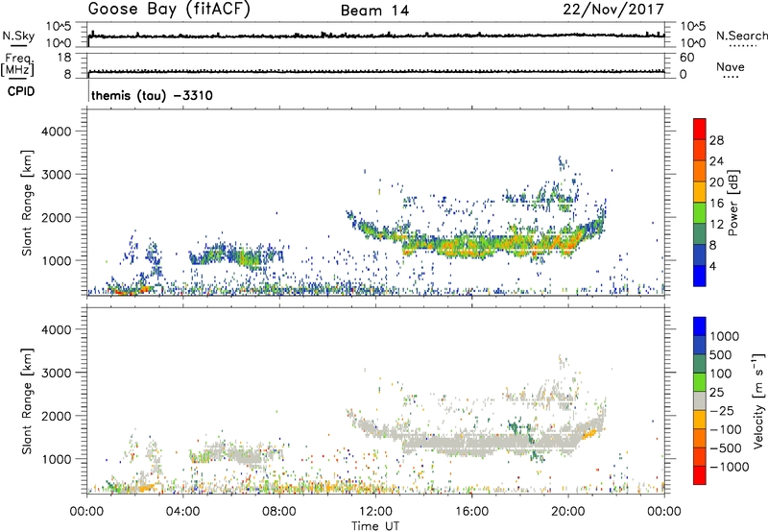Click the 08:00 time tick label

279,512
